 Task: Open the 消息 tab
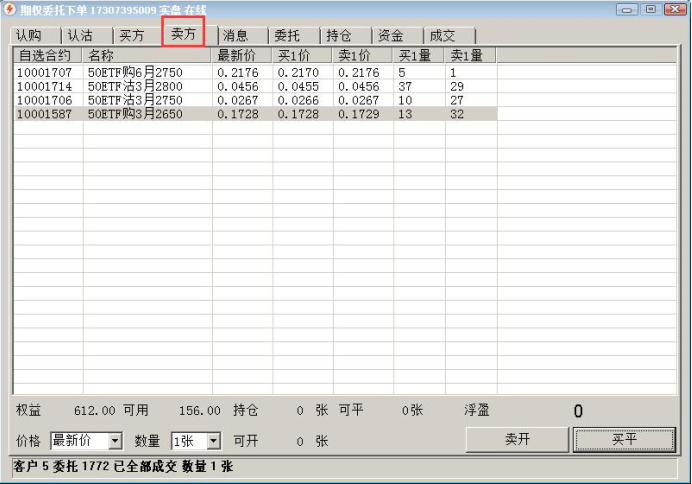pyautogui.click(x=237, y=35)
